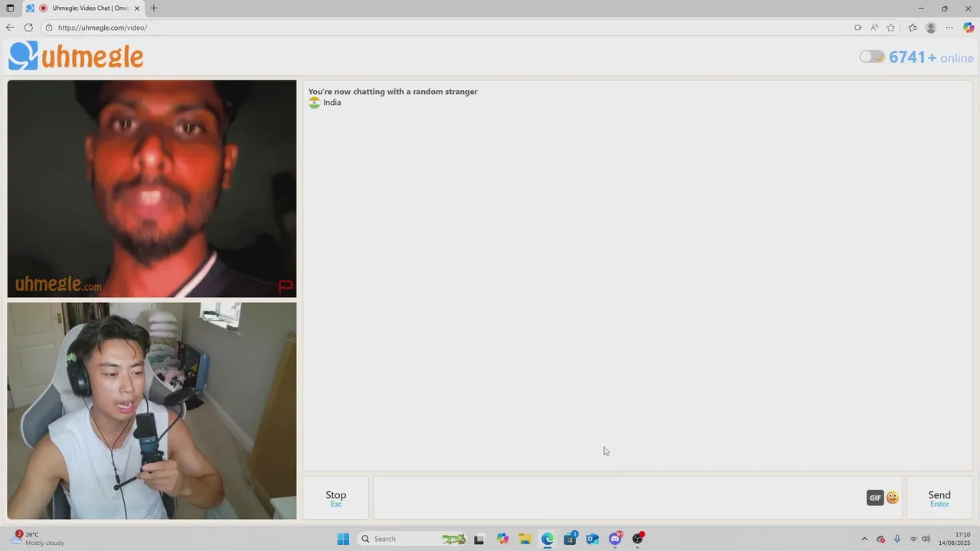Screen dimensions: 980x551
Task: Switch to OBS Studio in taskbar
Action: point(638,539)
